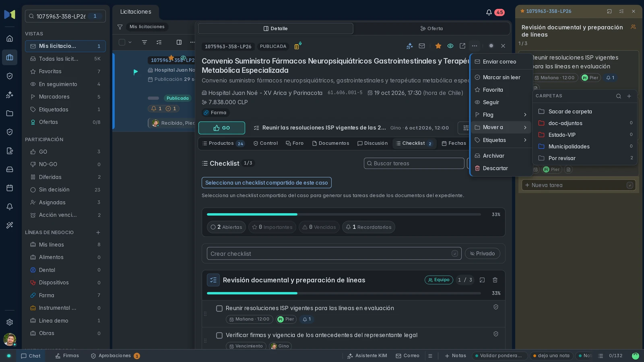Open the filter funnel in Licitaciones list
Viewport: 644px width, 362px height.
[120, 27]
